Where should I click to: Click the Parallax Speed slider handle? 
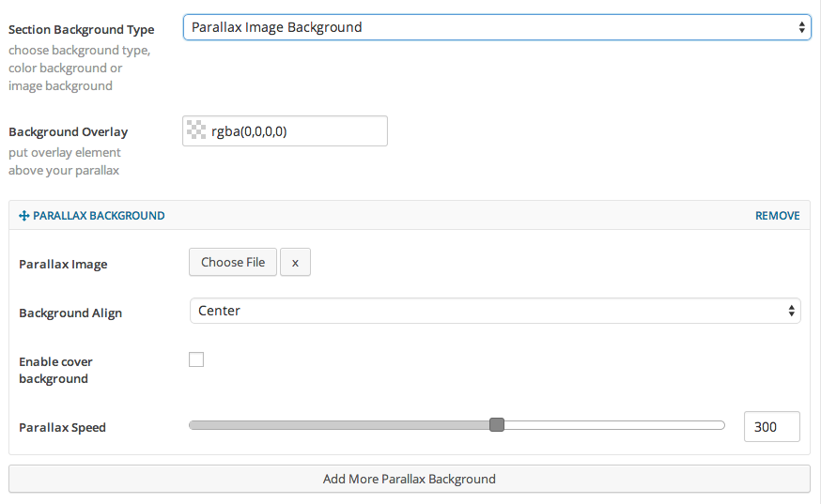497,425
